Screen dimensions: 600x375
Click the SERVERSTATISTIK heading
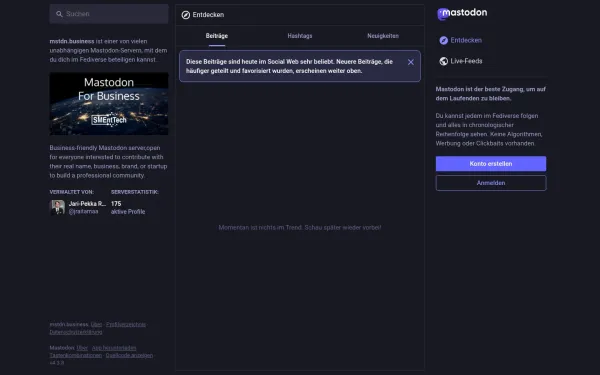pos(135,192)
